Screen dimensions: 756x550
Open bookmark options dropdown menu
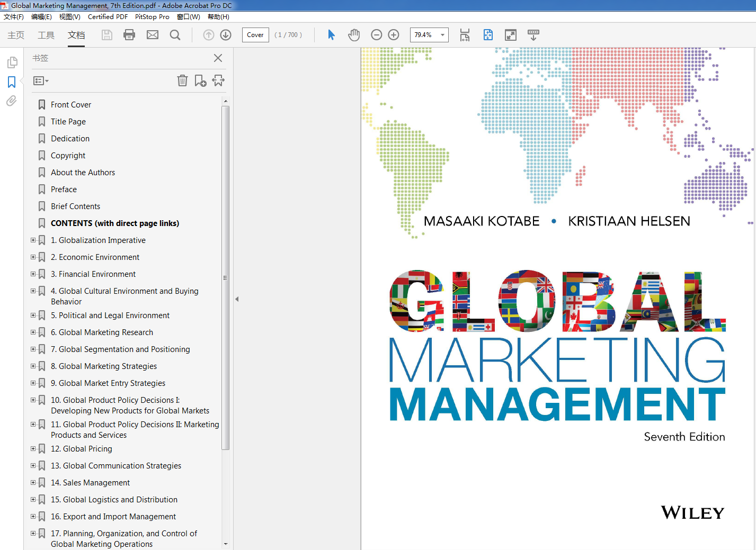41,81
